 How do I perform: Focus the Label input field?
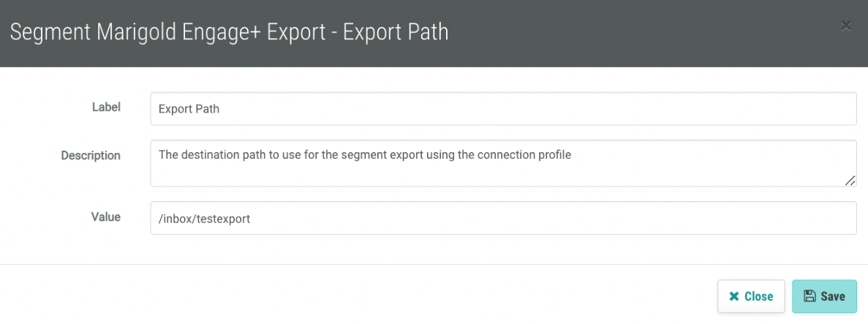coord(503,109)
